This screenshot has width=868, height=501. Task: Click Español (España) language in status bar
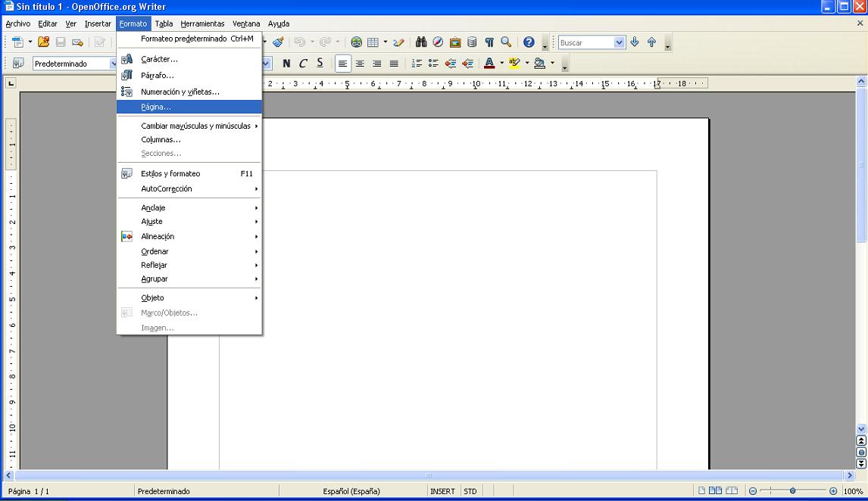tap(351, 491)
